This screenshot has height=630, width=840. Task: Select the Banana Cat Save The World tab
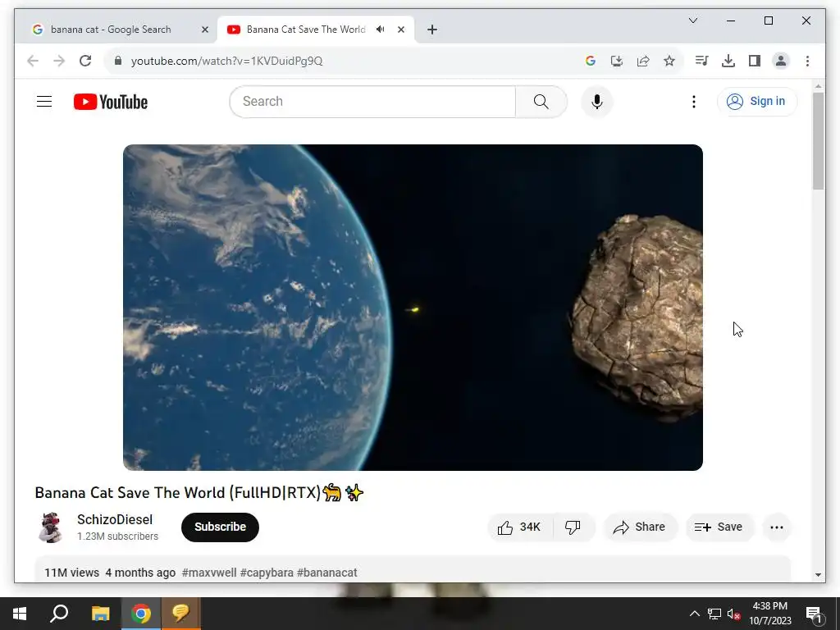point(306,30)
